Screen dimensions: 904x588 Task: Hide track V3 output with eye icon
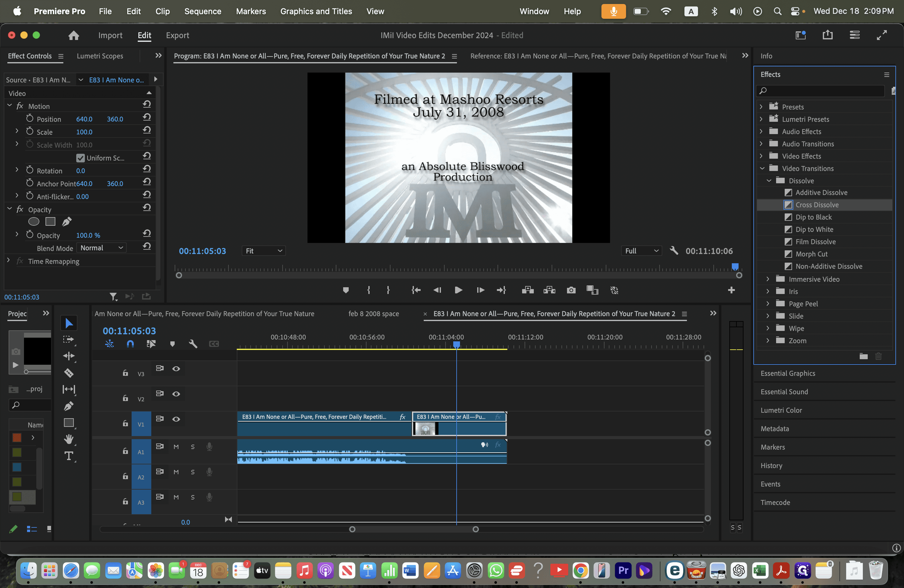pyautogui.click(x=176, y=369)
